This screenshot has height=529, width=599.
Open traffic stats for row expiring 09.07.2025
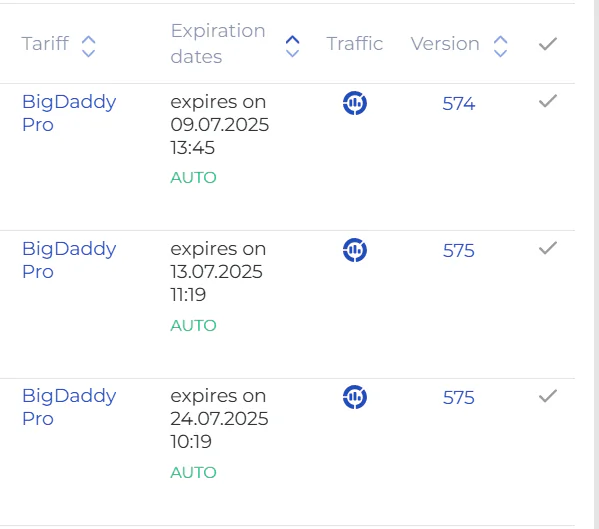(x=355, y=103)
